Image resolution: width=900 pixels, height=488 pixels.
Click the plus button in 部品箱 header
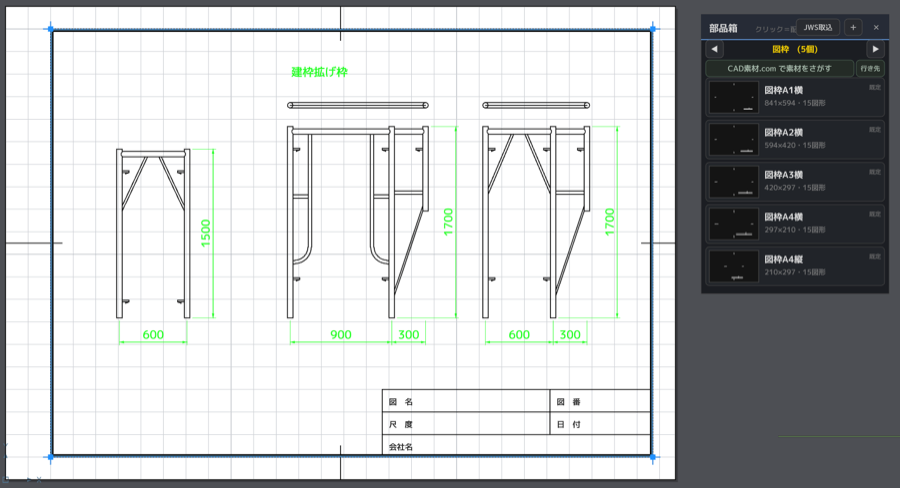(x=853, y=28)
